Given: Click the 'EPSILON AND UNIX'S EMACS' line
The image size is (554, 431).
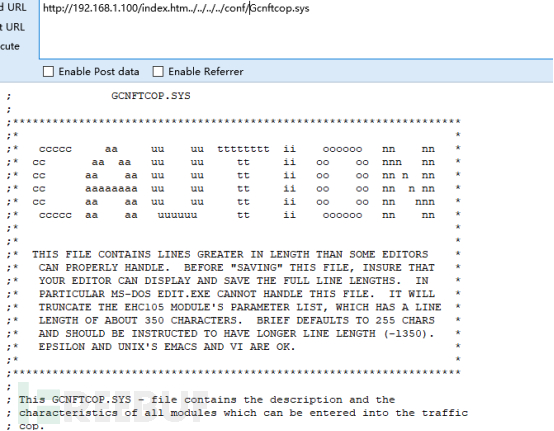Looking at the screenshot, I should point(167,347).
